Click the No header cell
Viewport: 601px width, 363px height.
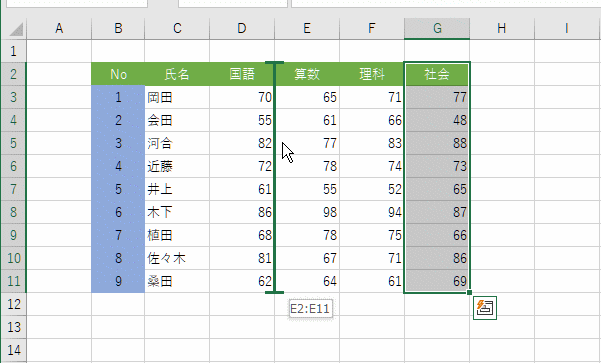[x=118, y=74]
